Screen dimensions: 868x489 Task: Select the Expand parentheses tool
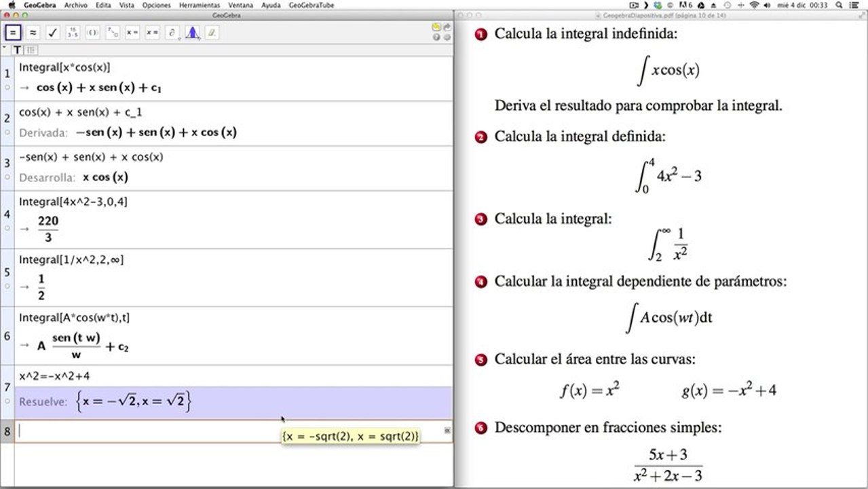[x=93, y=32]
